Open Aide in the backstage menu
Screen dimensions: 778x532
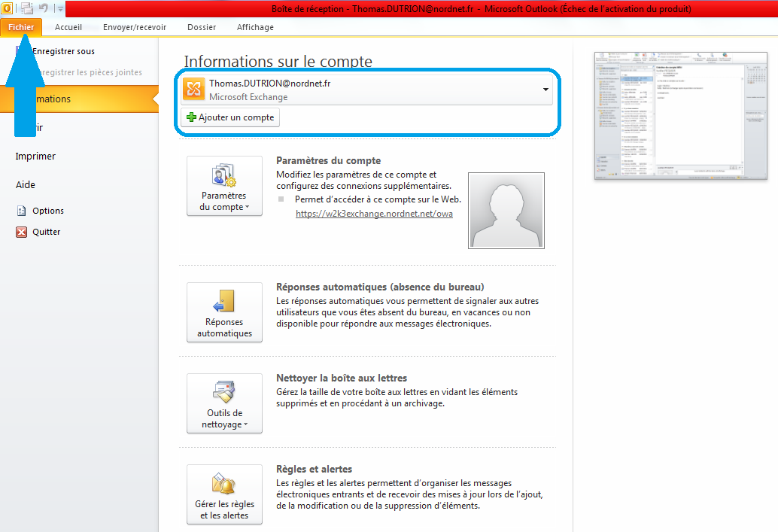(x=26, y=184)
